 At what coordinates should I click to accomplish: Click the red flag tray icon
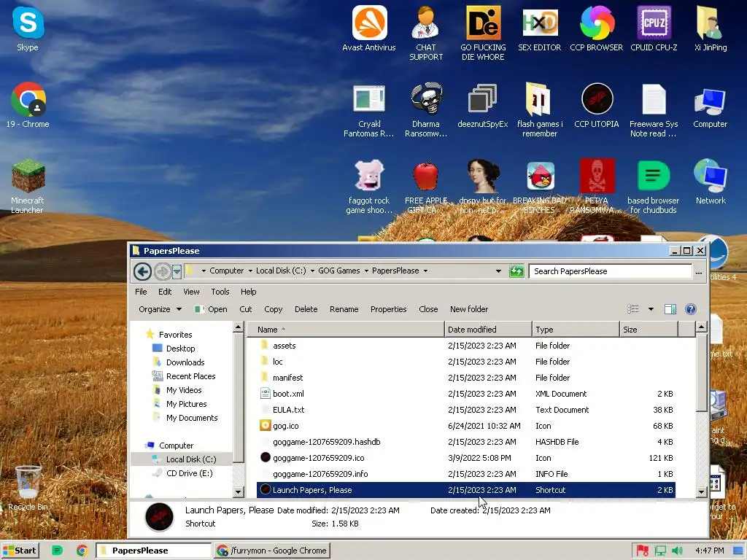[x=642, y=551]
